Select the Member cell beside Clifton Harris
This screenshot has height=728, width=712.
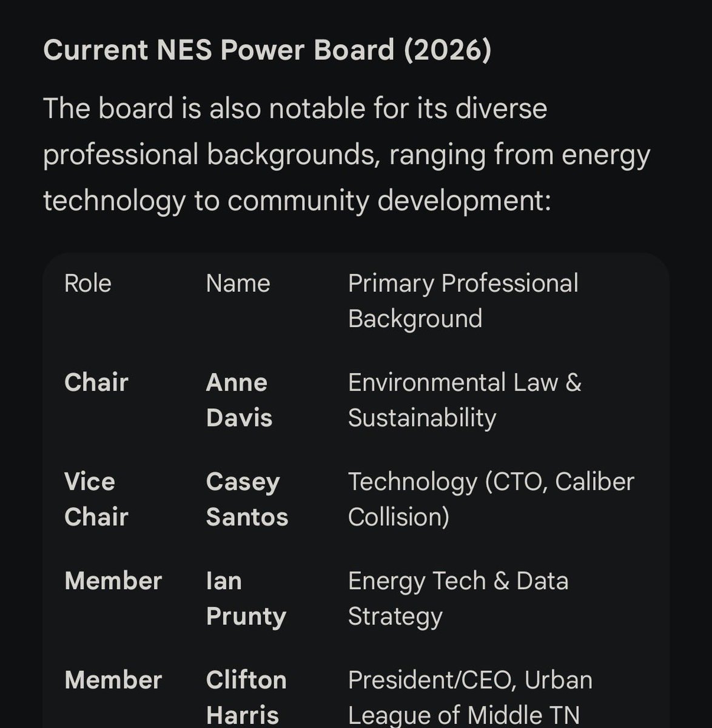113,680
